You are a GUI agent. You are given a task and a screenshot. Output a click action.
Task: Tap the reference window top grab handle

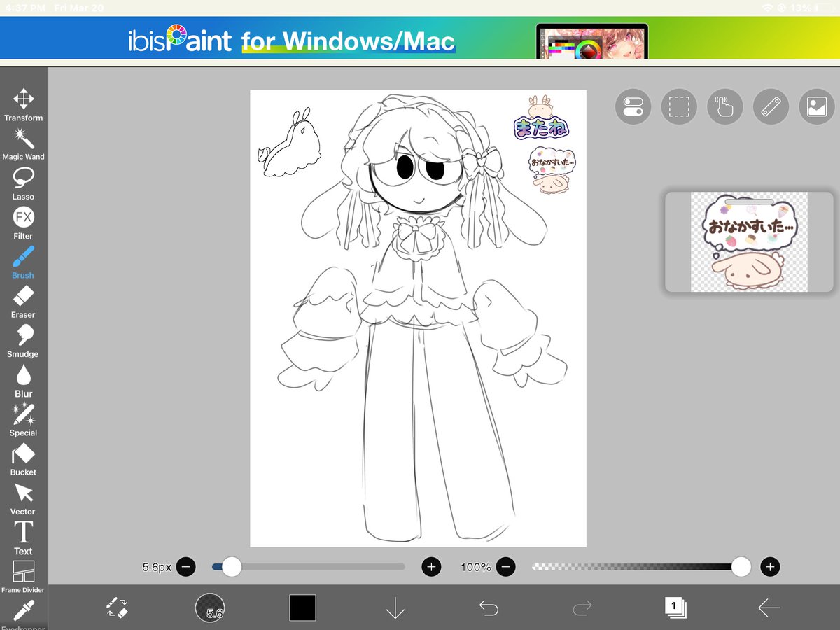(x=749, y=202)
